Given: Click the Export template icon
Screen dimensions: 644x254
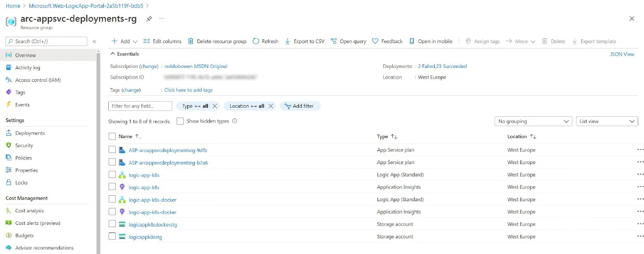Looking at the screenshot, I should (x=575, y=41).
